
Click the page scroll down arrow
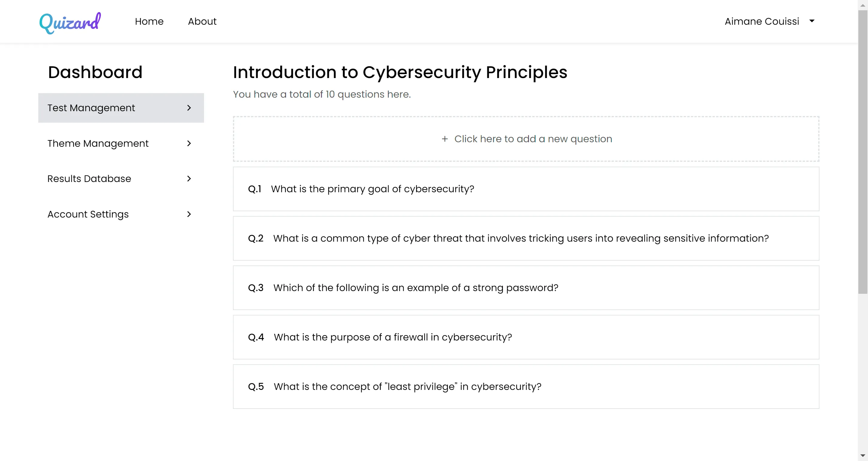pyautogui.click(x=863, y=456)
